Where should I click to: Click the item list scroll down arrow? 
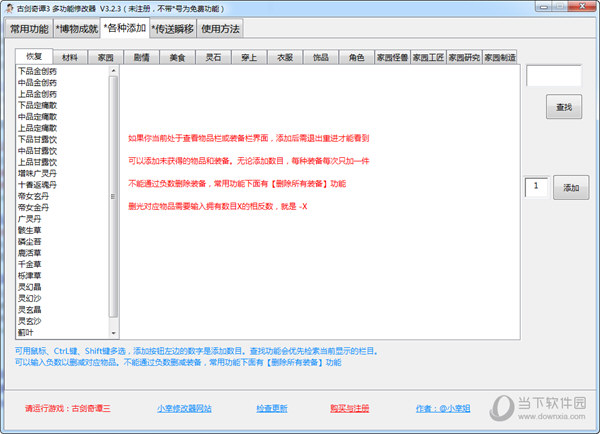(x=113, y=333)
